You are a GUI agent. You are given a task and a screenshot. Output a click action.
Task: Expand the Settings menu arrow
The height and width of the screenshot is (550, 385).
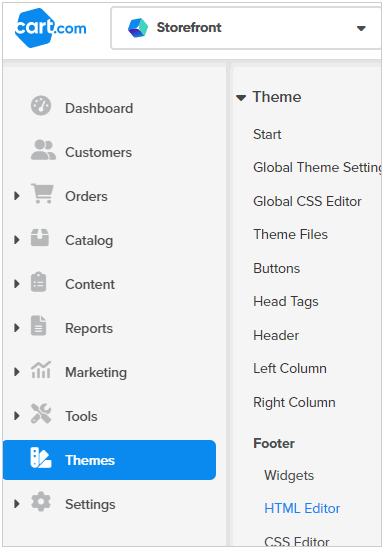pos(16,504)
